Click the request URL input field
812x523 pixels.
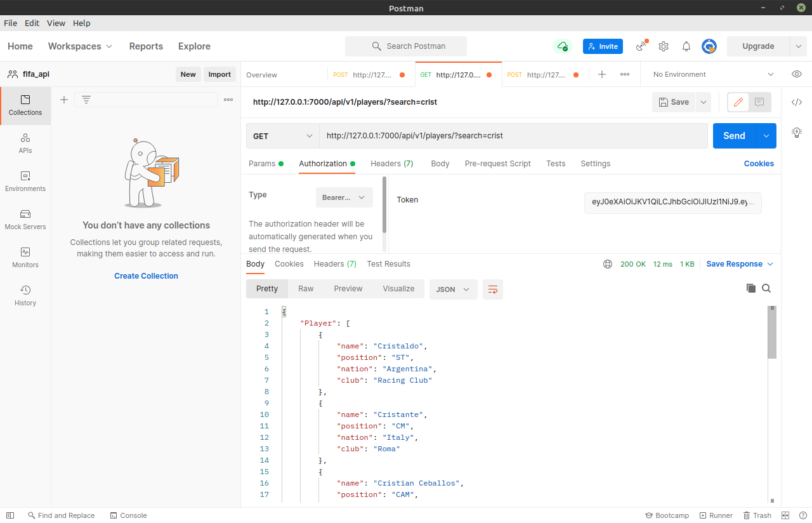pyautogui.click(x=513, y=136)
